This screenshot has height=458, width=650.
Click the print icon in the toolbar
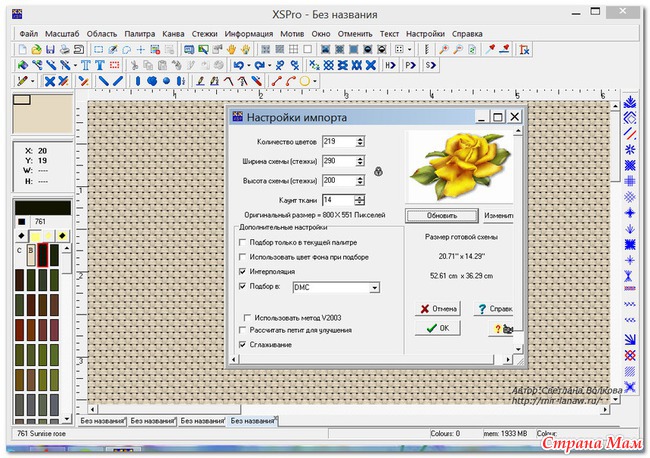tap(65, 48)
